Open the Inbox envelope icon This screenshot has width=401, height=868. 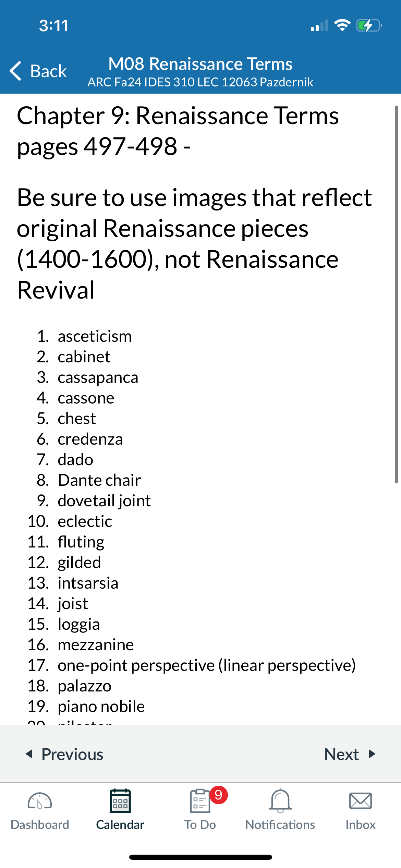pos(361,801)
